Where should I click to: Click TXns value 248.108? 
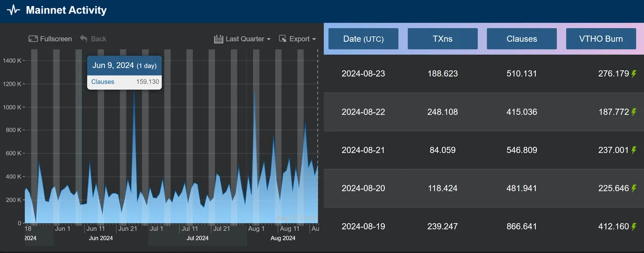443,112
